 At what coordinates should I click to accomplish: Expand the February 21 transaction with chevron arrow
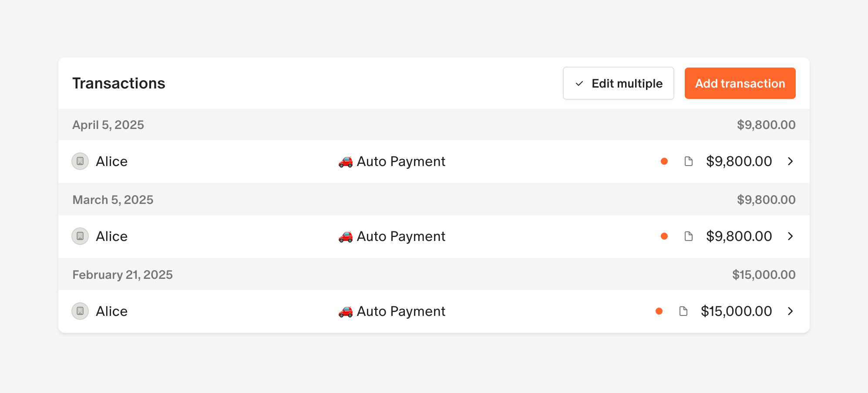coord(791,311)
